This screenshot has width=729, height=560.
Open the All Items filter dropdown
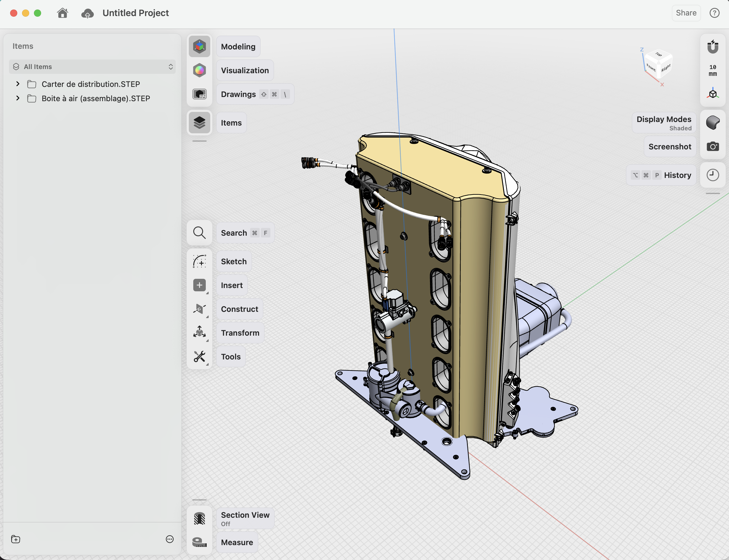[x=92, y=67]
